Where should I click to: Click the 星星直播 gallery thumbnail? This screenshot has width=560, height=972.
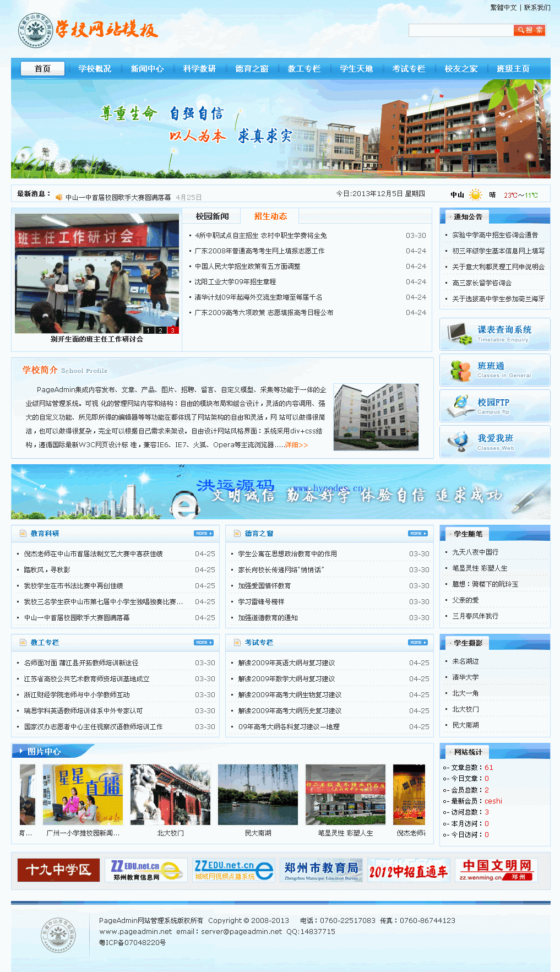click(83, 795)
